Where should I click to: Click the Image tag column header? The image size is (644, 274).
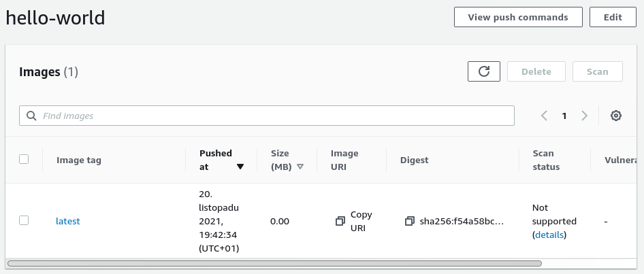(x=79, y=160)
